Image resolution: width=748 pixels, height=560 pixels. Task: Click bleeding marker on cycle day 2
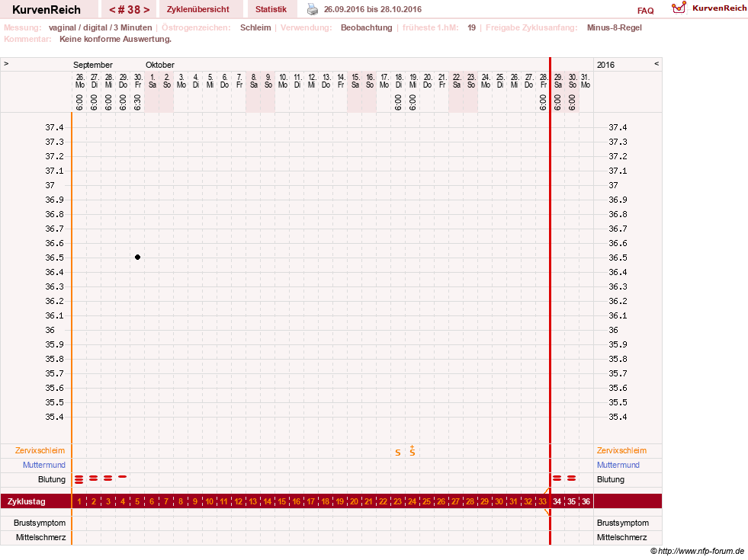[94, 478]
